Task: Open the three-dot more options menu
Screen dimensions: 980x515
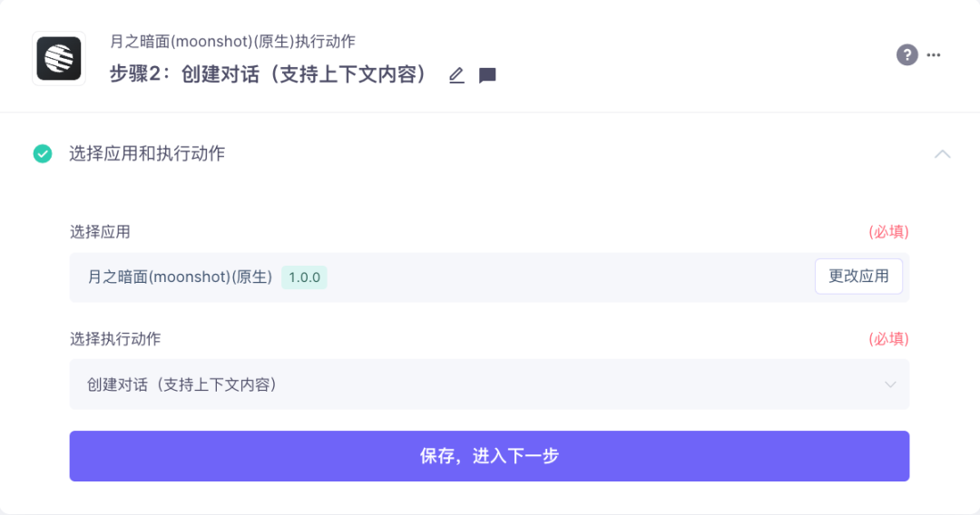Action: [x=934, y=55]
